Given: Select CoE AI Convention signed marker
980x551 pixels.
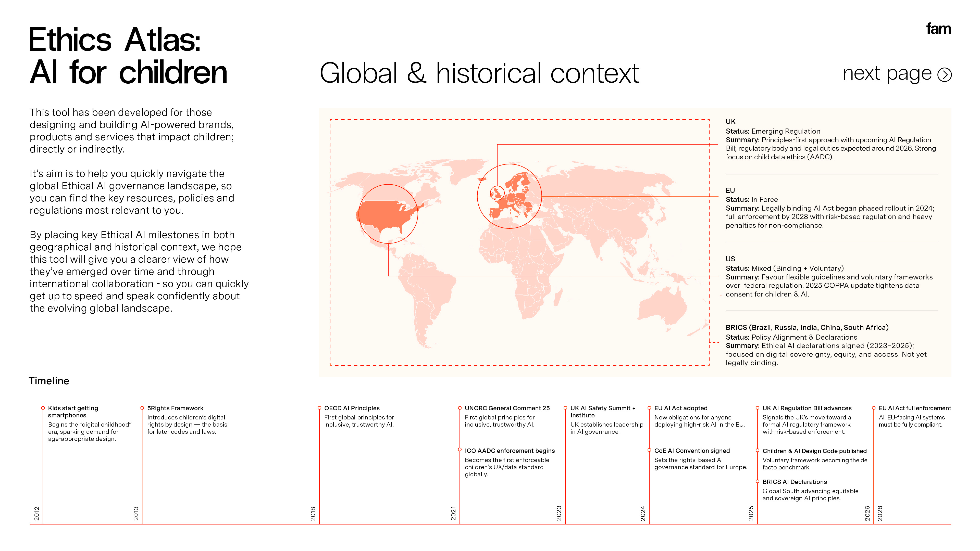Looking at the screenshot, I should coord(649,450).
